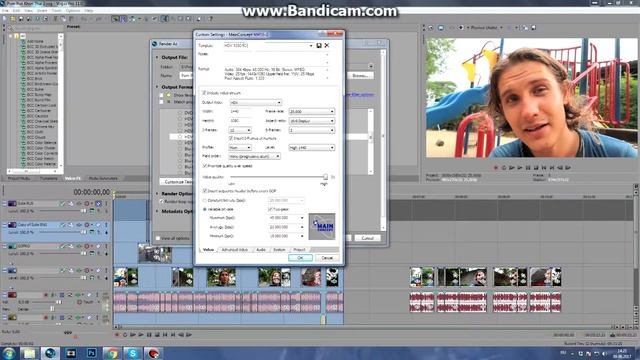
Task: Adjust the Video quality slider handle
Action: (x=325, y=177)
